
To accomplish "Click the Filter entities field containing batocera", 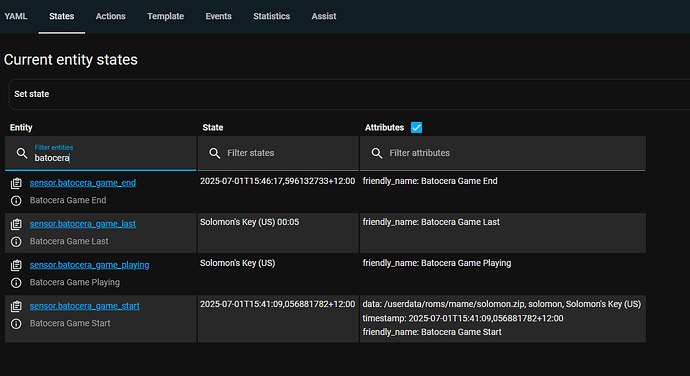I will pyautogui.click(x=100, y=153).
